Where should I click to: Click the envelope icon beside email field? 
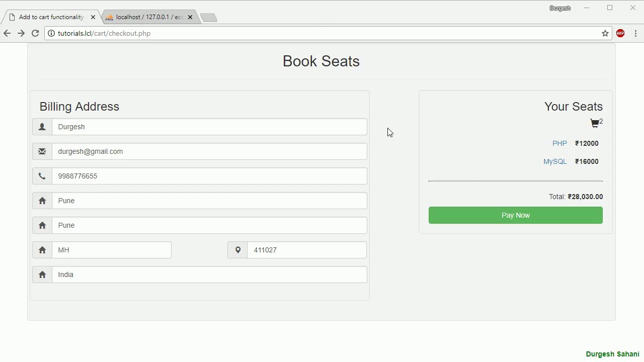42,151
